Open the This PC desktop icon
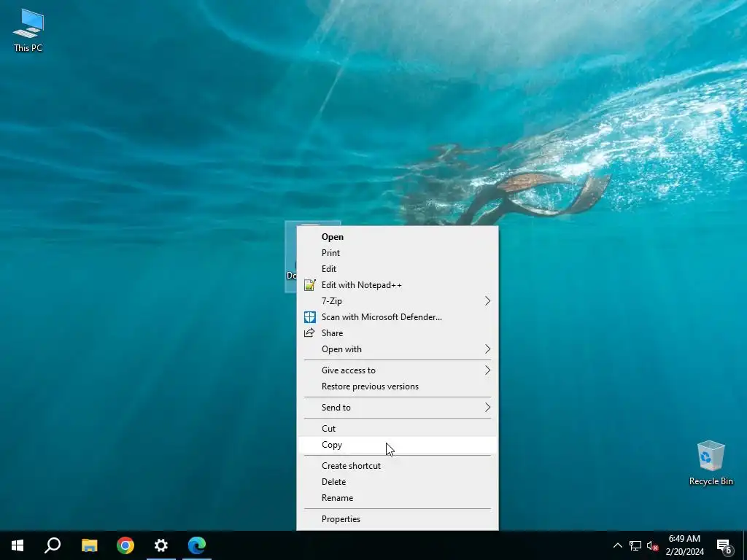The width and height of the screenshot is (747, 560). [28, 31]
